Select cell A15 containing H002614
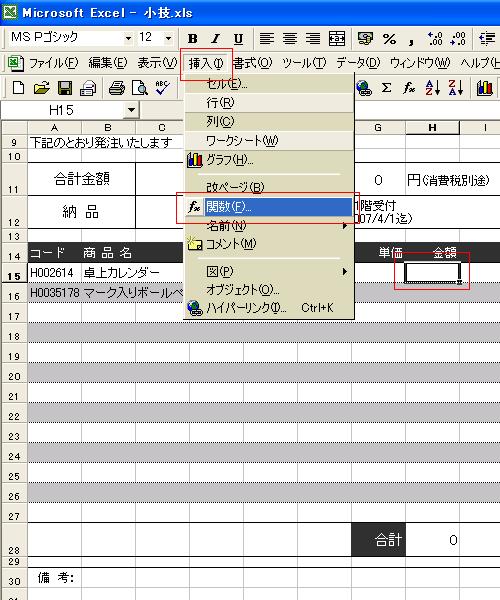 [x=54, y=272]
